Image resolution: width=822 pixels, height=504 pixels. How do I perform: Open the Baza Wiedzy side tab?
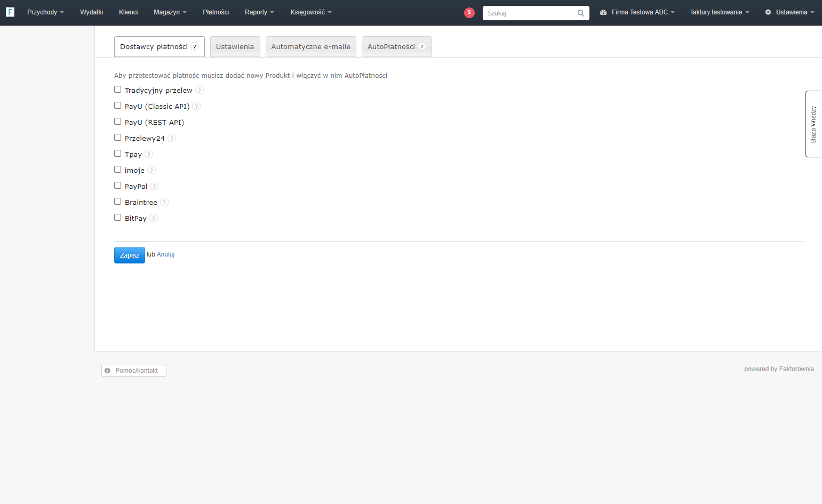[x=813, y=124]
